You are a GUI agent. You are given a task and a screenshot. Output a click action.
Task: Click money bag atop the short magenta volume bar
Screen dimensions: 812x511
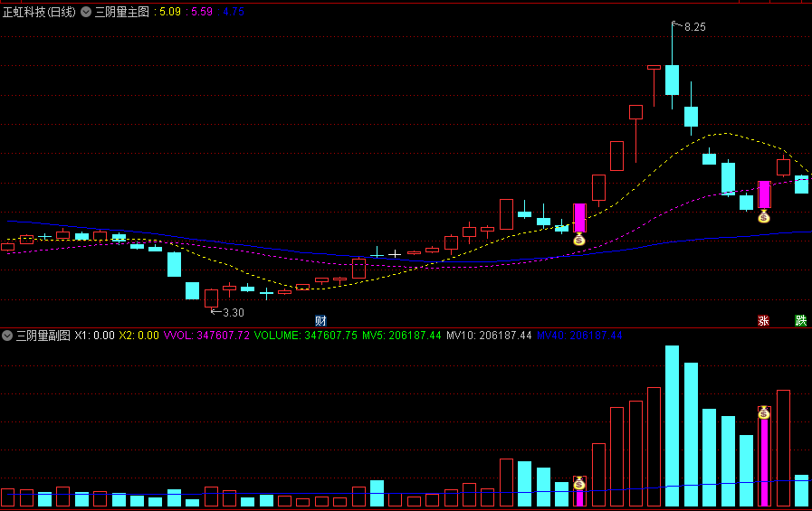coord(579,484)
